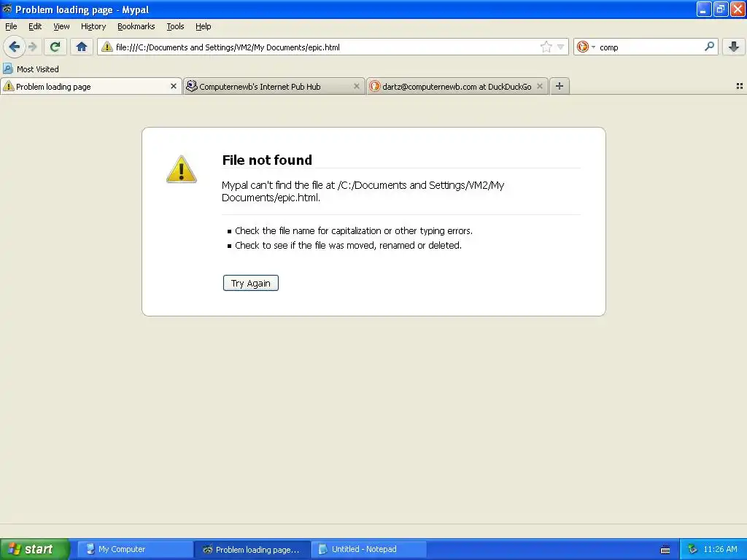Viewport: 747px width, 560px height.
Task: Open the Most Visited bookmarks folder
Action: point(31,69)
